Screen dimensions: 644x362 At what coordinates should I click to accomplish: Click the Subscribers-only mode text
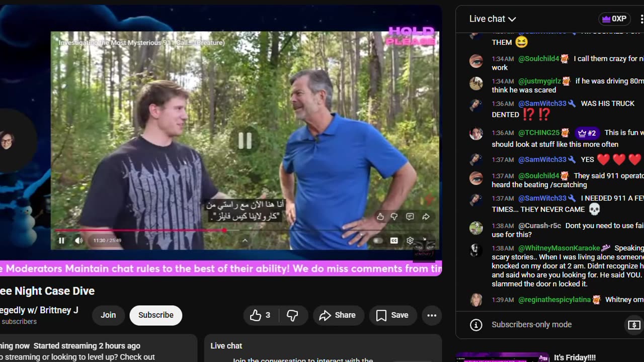point(532,325)
